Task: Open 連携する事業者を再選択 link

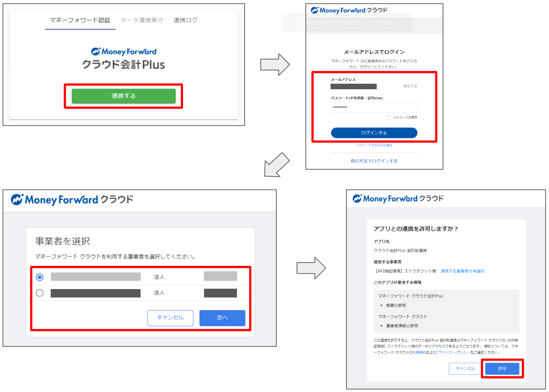Action: pyautogui.click(x=462, y=271)
